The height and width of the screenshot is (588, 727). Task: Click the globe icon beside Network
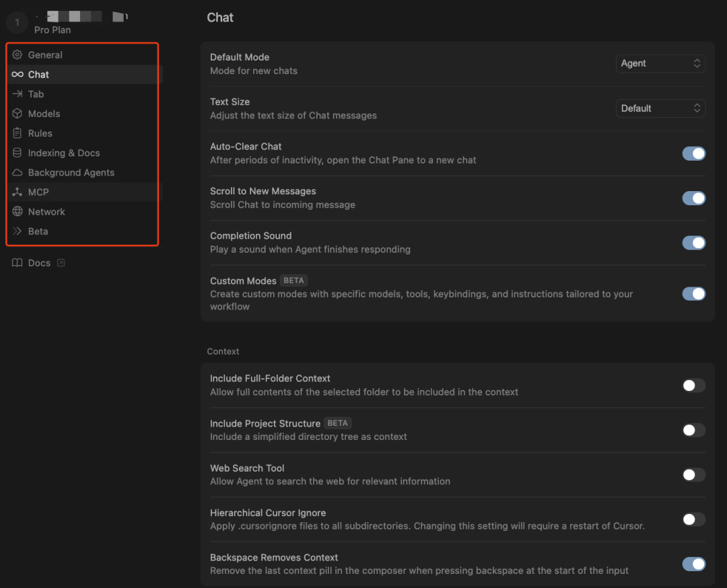(18, 211)
